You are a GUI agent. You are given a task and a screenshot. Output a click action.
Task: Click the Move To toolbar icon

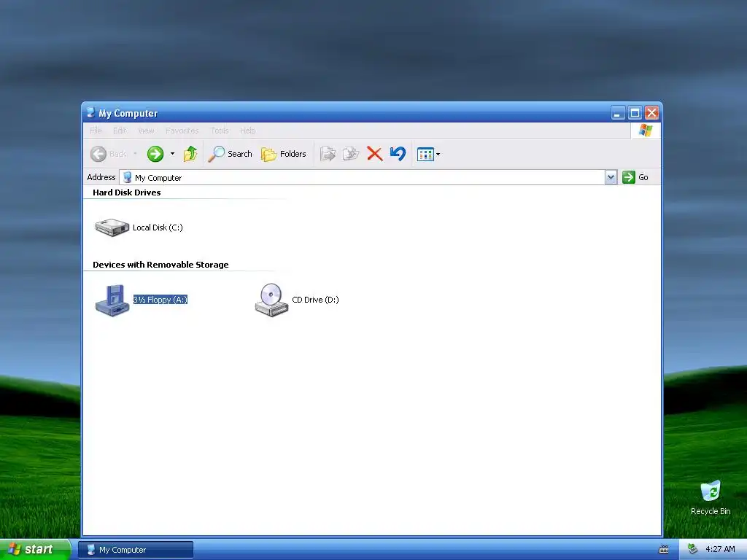coord(328,154)
